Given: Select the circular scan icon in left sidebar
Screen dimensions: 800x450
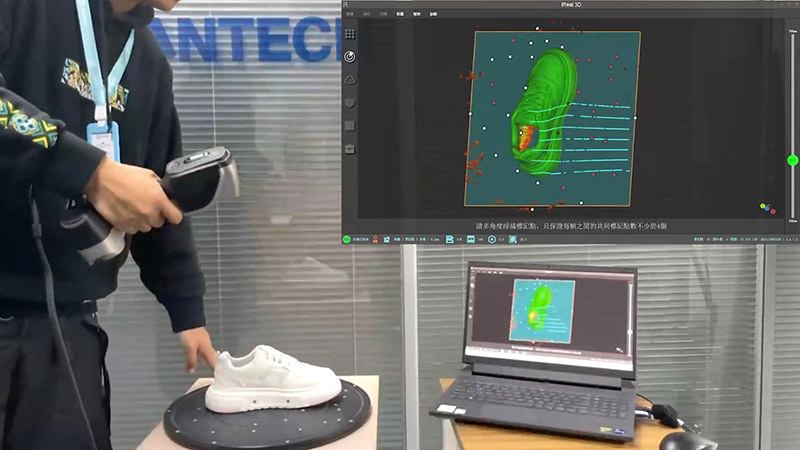Looking at the screenshot, I should pos(349,57).
